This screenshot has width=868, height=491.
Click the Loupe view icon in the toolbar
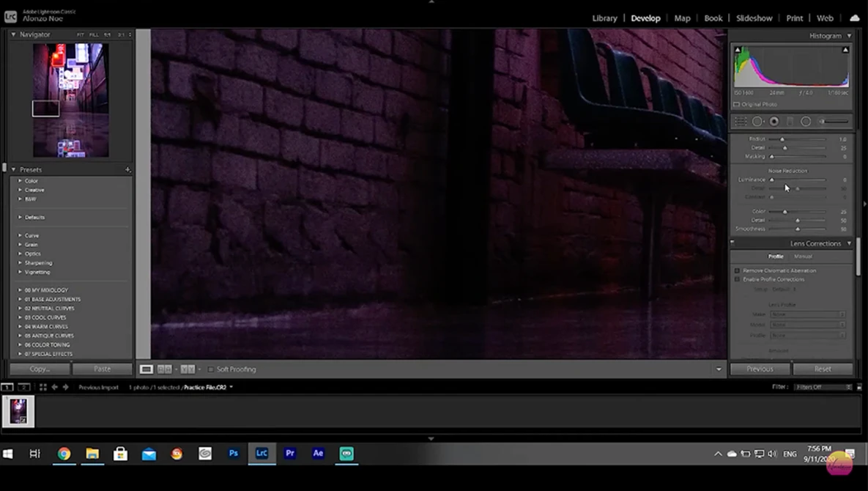click(x=146, y=369)
